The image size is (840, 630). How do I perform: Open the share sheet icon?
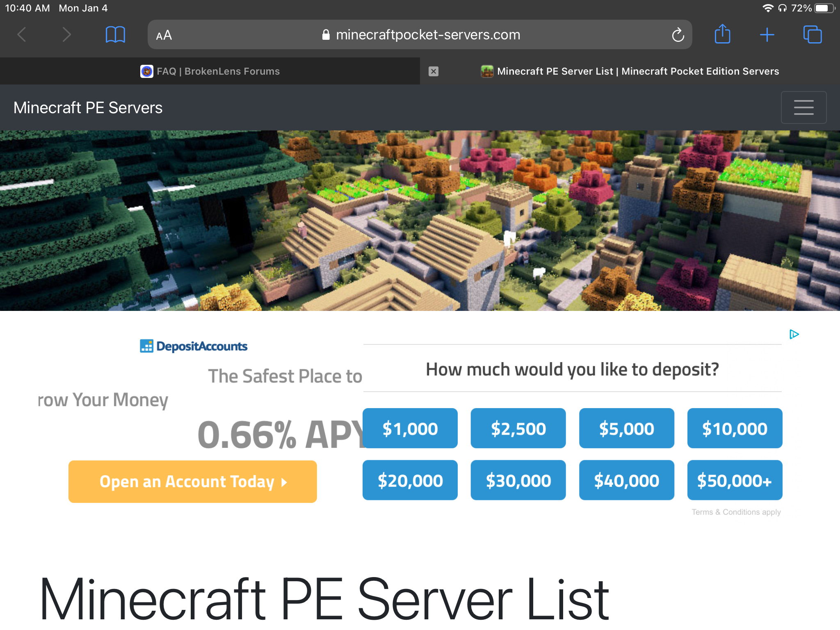point(722,34)
